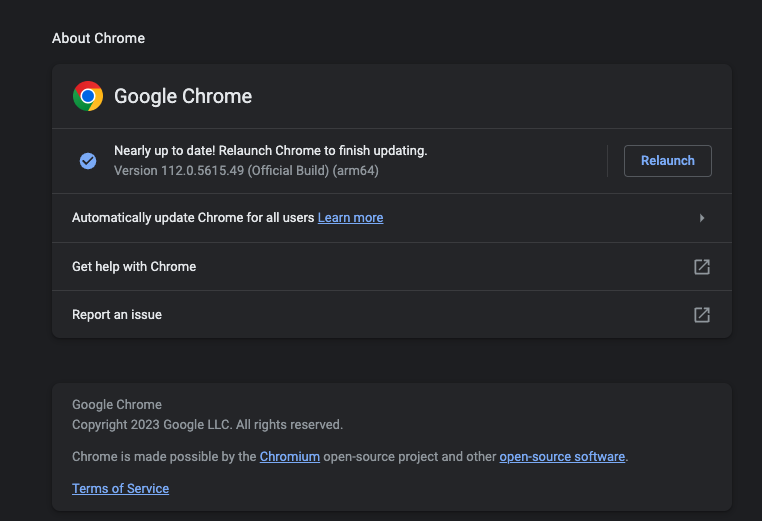Screen dimensions: 762x521
Task: Open the open-source software link
Action: (x=562, y=457)
